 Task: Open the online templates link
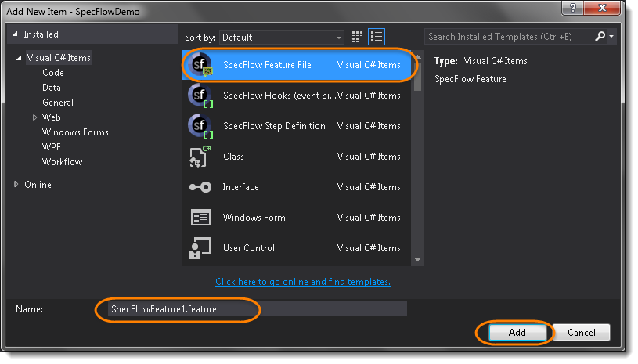click(303, 282)
